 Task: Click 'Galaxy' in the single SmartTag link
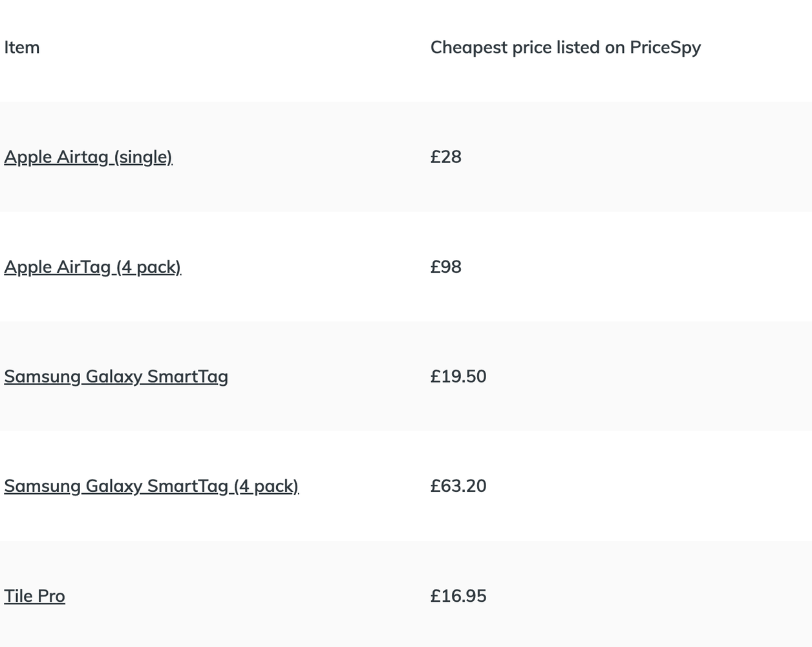click(x=114, y=376)
